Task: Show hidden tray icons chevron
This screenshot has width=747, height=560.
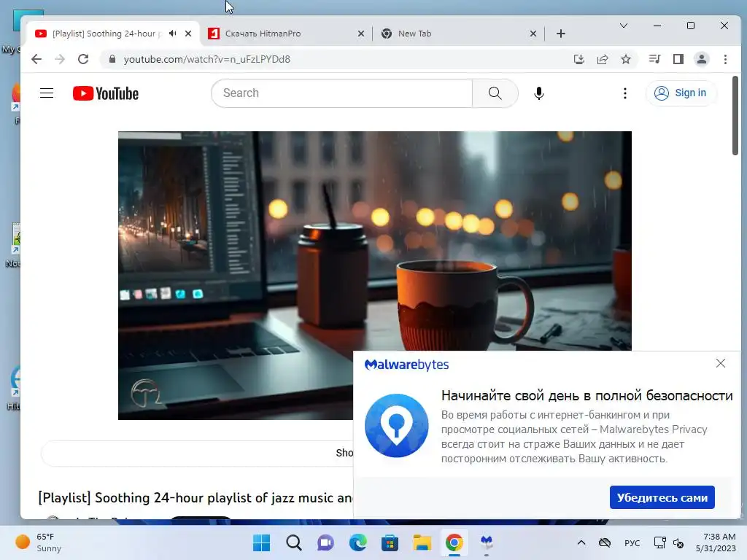Action: point(581,542)
